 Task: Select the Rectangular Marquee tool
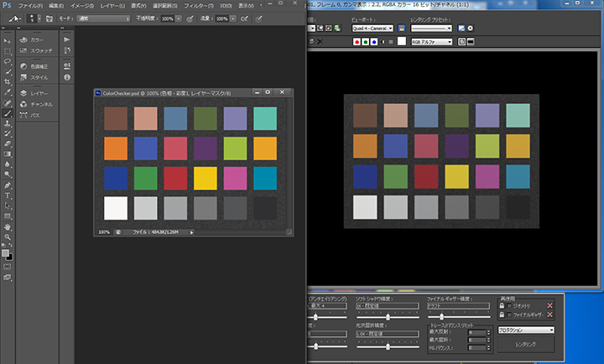[x=8, y=50]
